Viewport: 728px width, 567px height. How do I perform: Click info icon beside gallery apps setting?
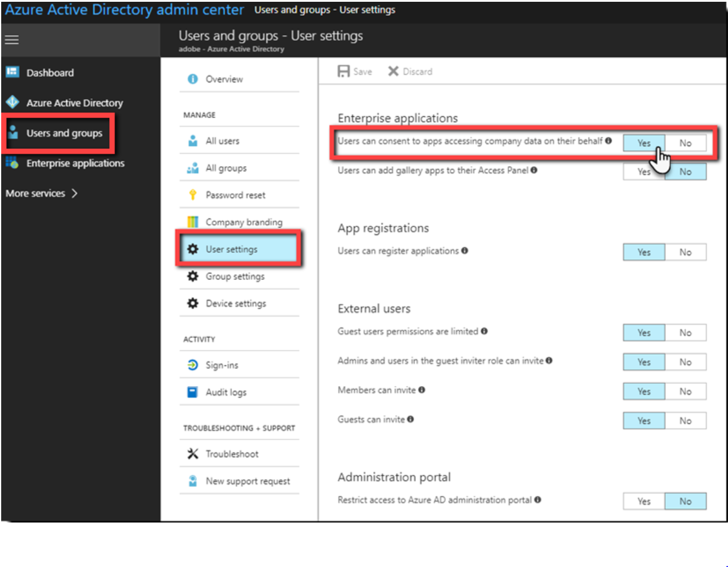(534, 170)
